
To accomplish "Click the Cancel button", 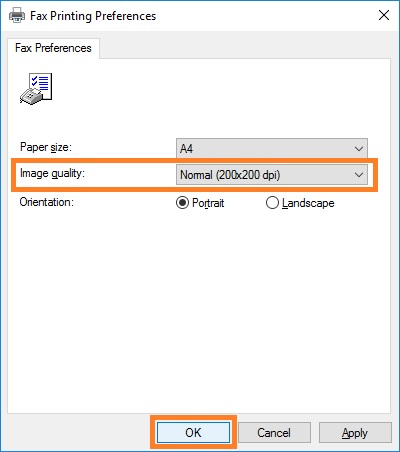I will [274, 433].
